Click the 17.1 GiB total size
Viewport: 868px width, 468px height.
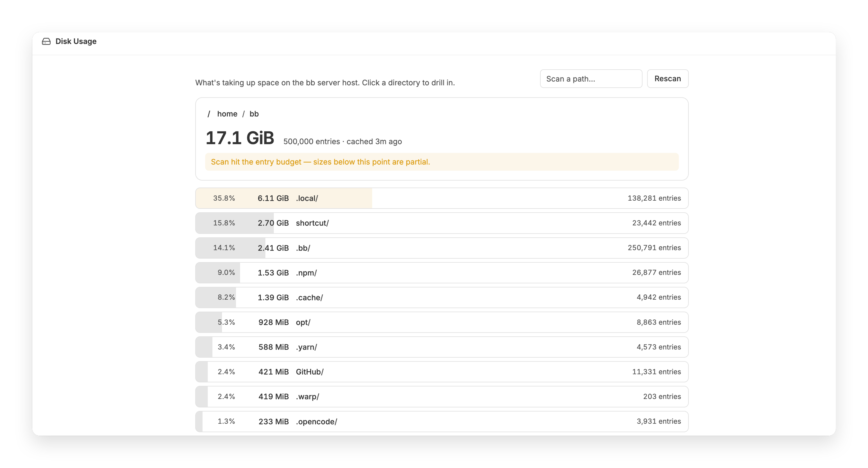(240, 138)
